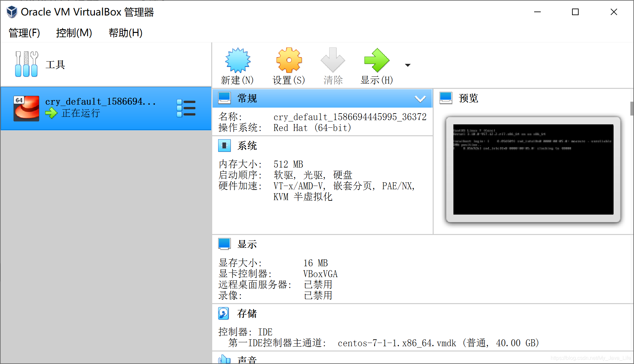Click the System (系统) section title
Viewport: 634px width, 364px height.
tap(247, 145)
